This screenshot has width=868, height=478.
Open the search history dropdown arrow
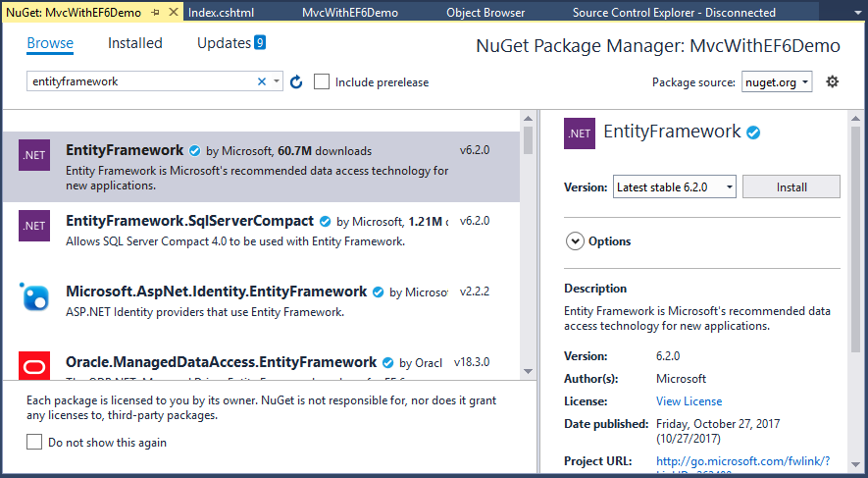pyautogui.click(x=277, y=81)
